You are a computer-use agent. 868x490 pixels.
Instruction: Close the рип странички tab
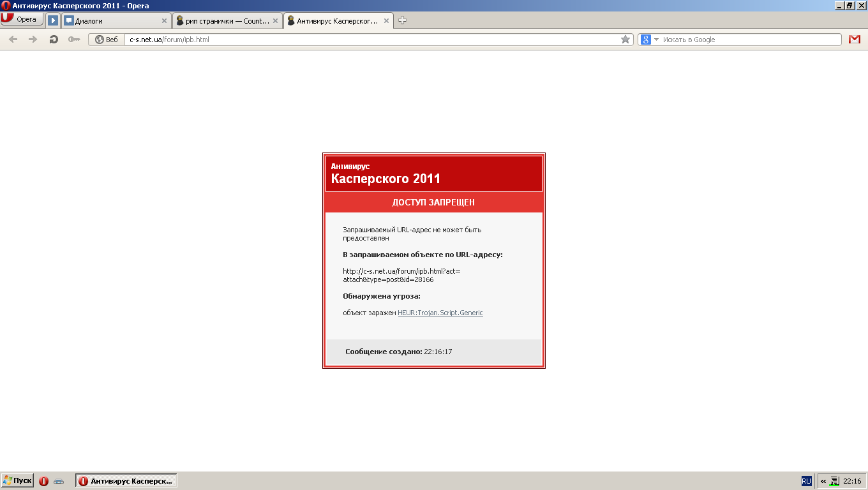click(x=275, y=20)
